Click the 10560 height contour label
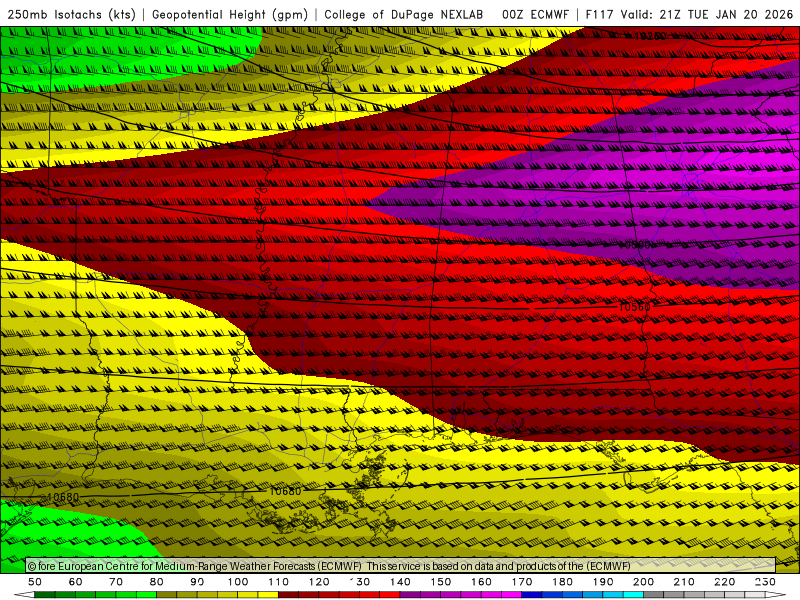 tap(634, 307)
